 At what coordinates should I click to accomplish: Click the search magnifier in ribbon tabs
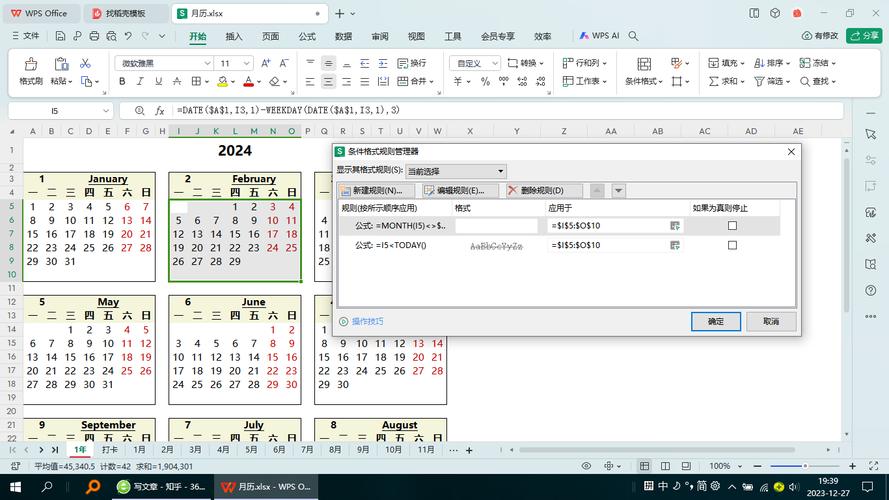[x=633, y=36]
